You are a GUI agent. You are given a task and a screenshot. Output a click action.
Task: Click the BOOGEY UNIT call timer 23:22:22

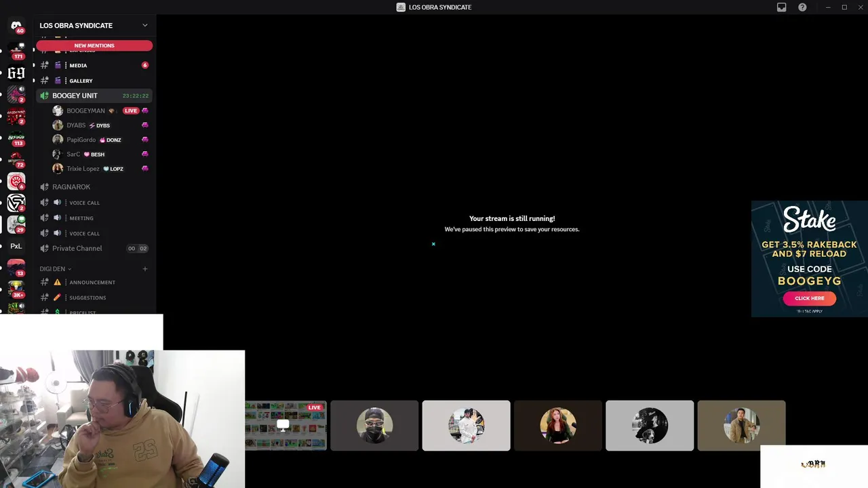click(136, 96)
